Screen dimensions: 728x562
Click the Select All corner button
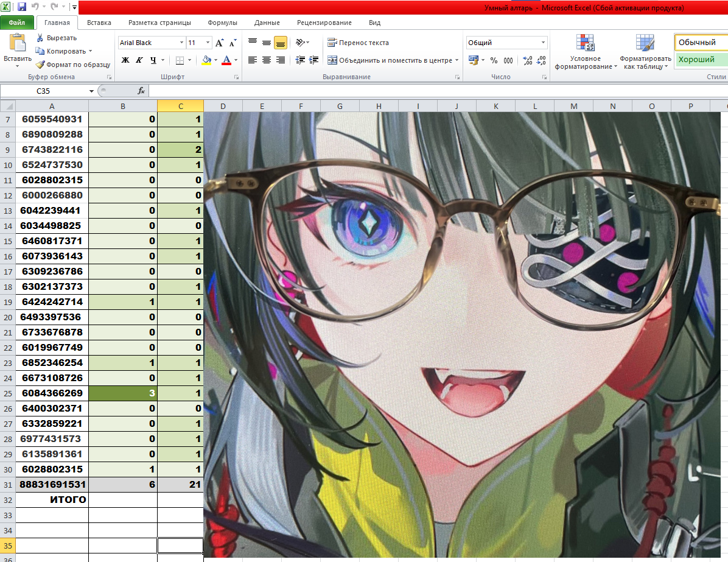[x=7, y=106]
